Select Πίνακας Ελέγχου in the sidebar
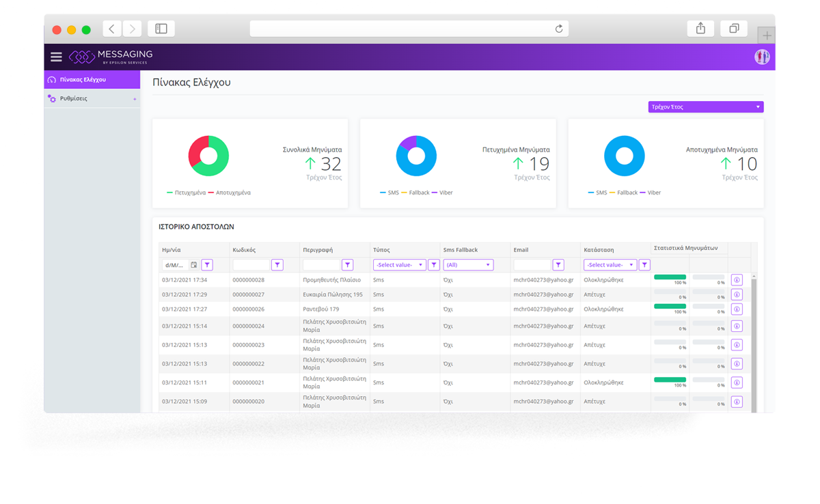This screenshot has width=820, height=504. point(83,80)
